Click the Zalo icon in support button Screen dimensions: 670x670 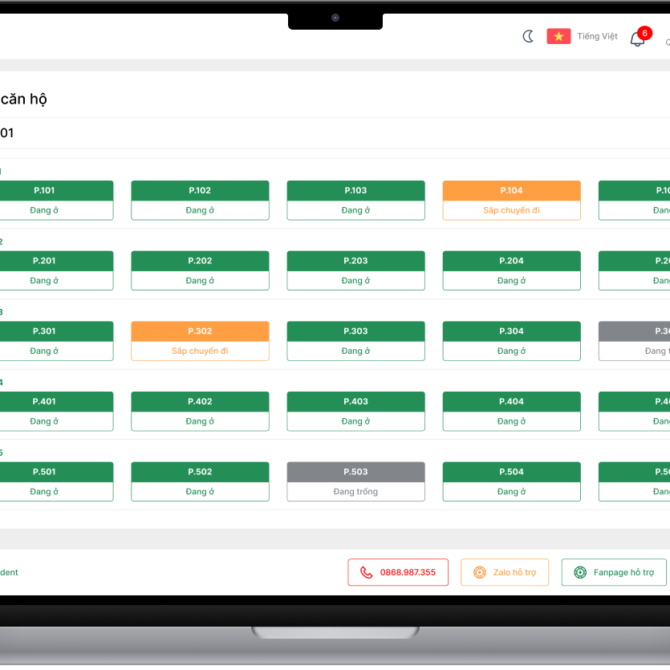[x=480, y=572]
